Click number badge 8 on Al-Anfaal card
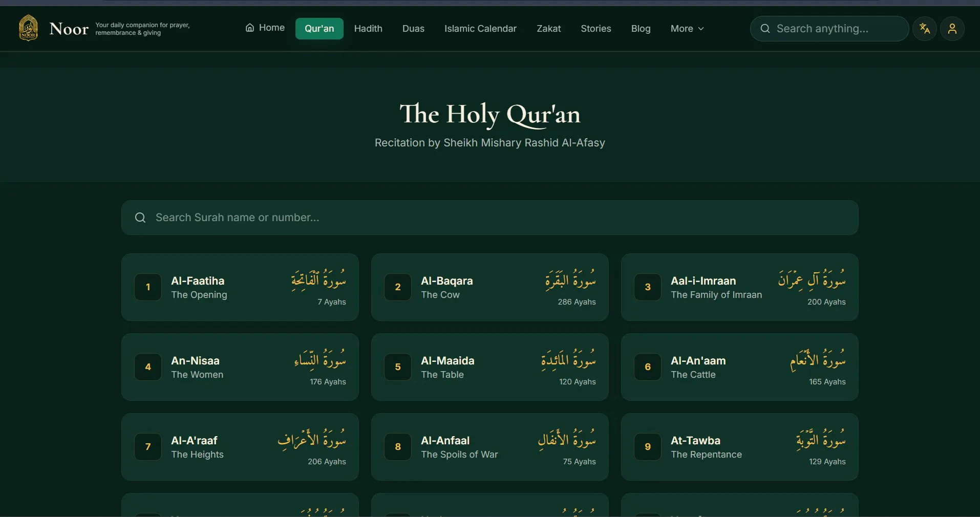Image resolution: width=980 pixels, height=517 pixels. click(398, 447)
